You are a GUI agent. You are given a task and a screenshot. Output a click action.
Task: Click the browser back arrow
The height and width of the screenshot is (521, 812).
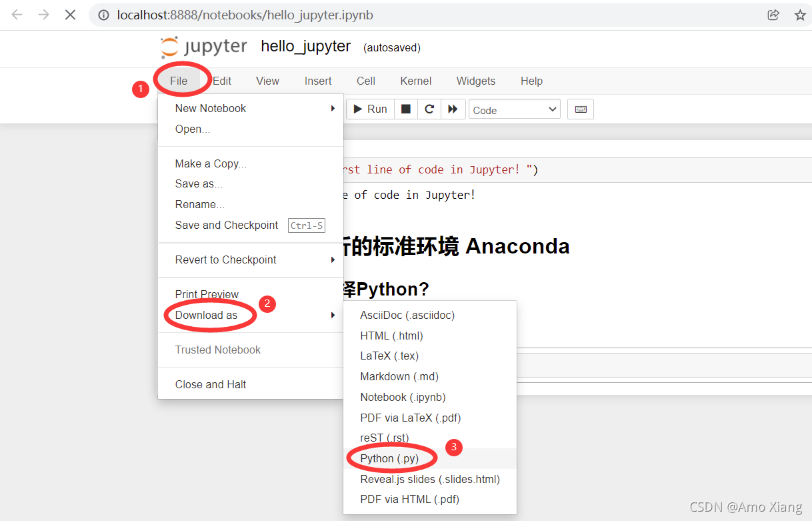pyautogui.click(x=17, y=15)
